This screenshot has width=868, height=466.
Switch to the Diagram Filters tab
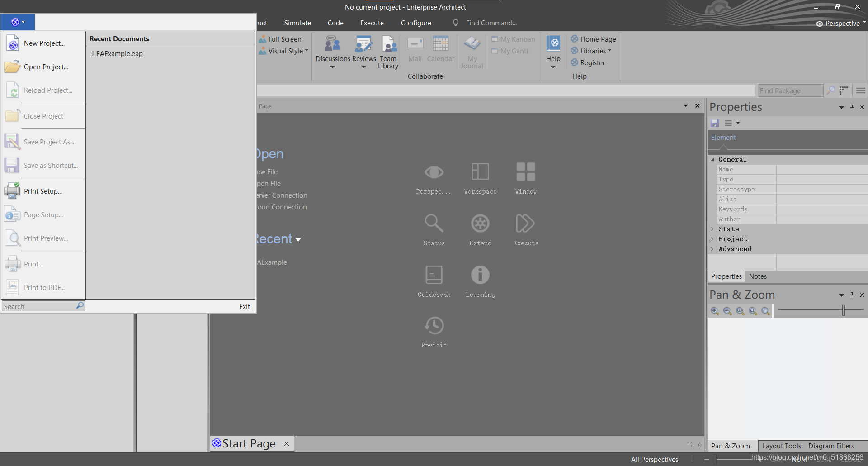point(831,446)
